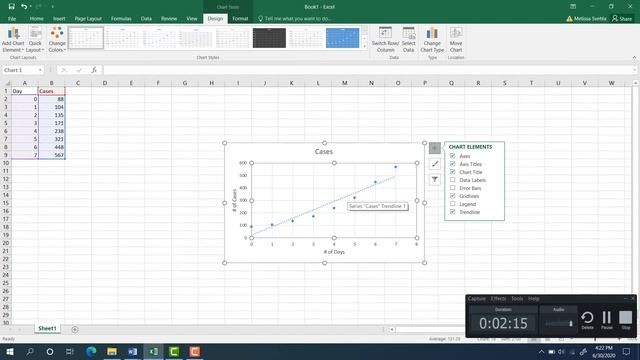This screenshot has width=640, height=360.
Task: Open Microsoft Edge from the taskbar
Action: [x=91, y=351]
